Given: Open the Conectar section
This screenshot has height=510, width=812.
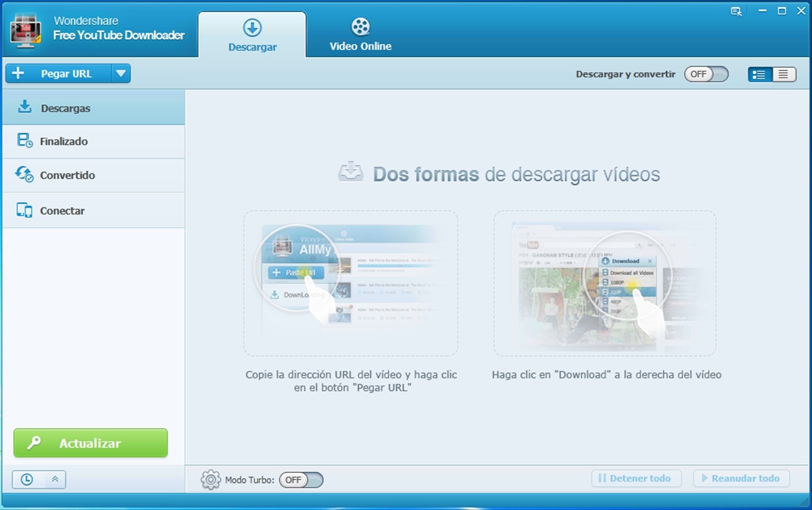Looking at the screenshot, I should tap(94, 210).
